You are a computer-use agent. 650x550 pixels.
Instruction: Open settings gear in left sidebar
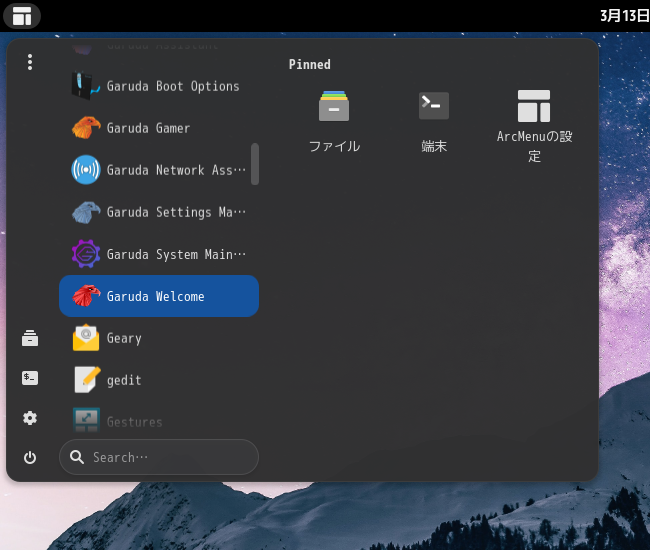click(x=30, y=418)
